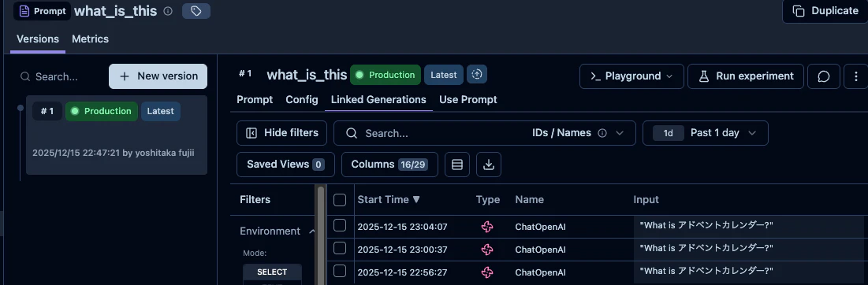Open the Saved Views menu
868x285 pixels.
[285, 165]
